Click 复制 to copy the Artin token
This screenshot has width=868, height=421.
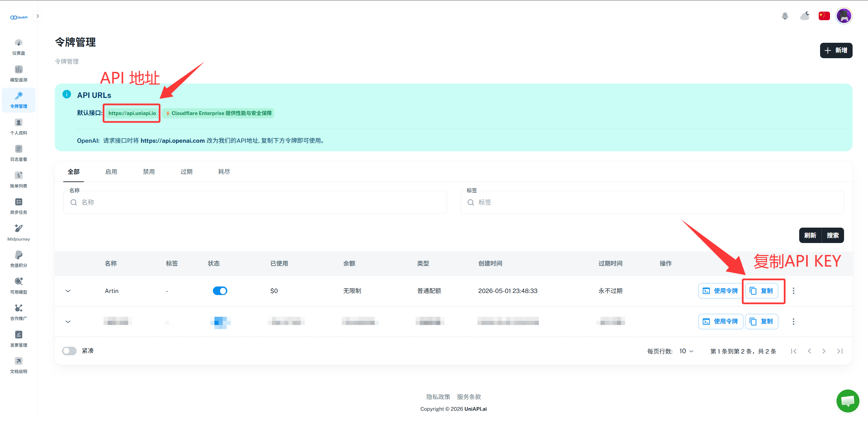[762, 291]
